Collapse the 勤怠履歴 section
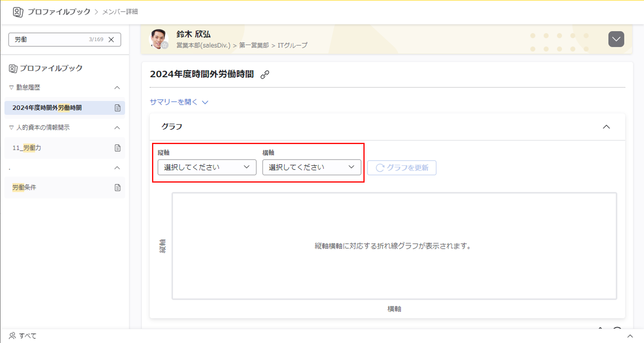Screen dimensions: 644x343 [117, 88]
